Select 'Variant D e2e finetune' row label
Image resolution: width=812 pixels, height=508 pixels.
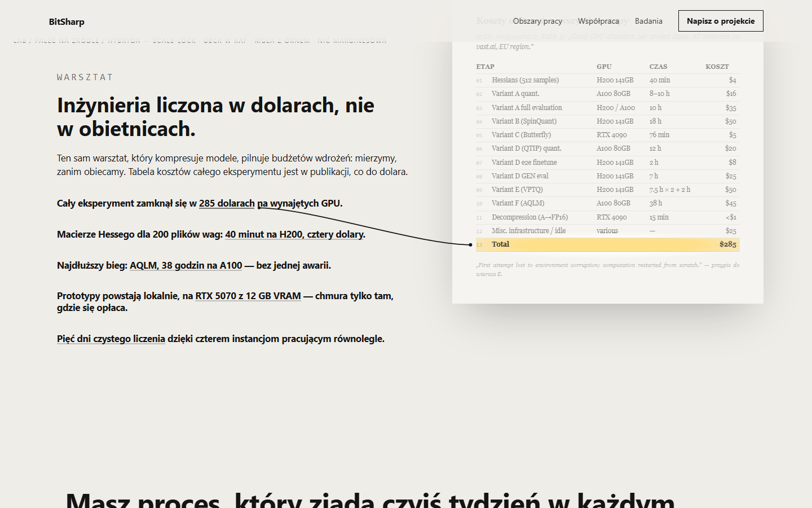click(524, 163)
